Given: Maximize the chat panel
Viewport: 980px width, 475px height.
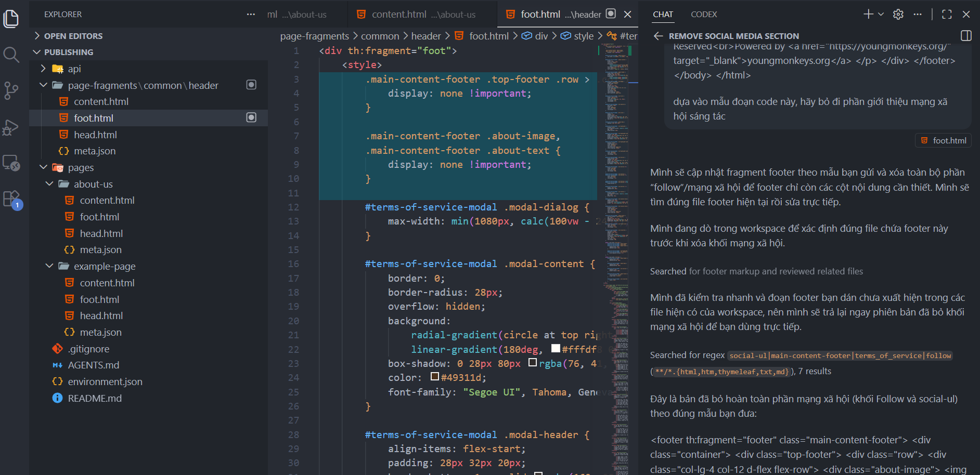Looking at the screenshot, I should coord(947,14).
